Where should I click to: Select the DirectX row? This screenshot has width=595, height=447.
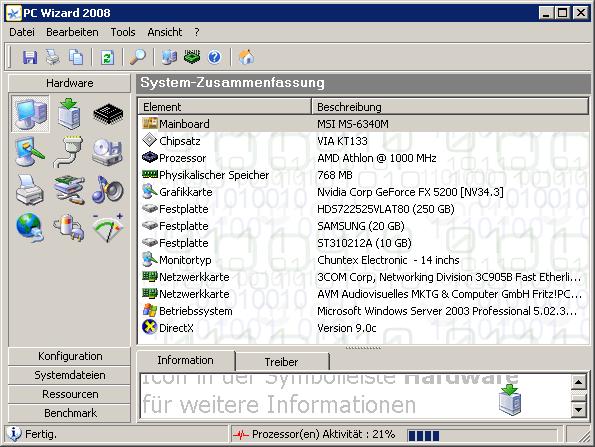click(x=364, y=328)
